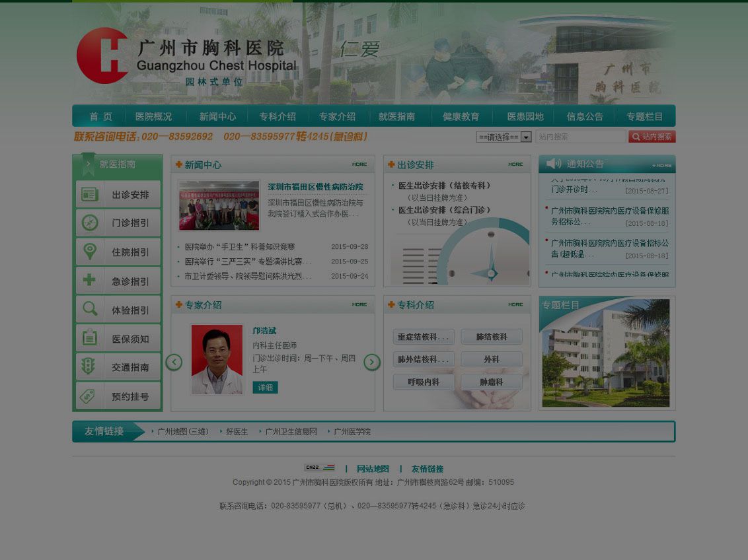Select the 重症结核科 department button

click(424, 337)
